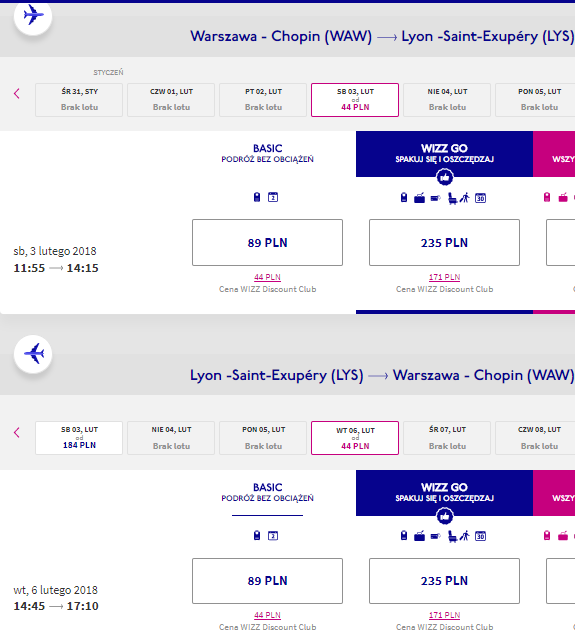This screenshot has height=641, width=575.
Task: Click the outbound BASIC carry-on bag icon
Action: 257,197
